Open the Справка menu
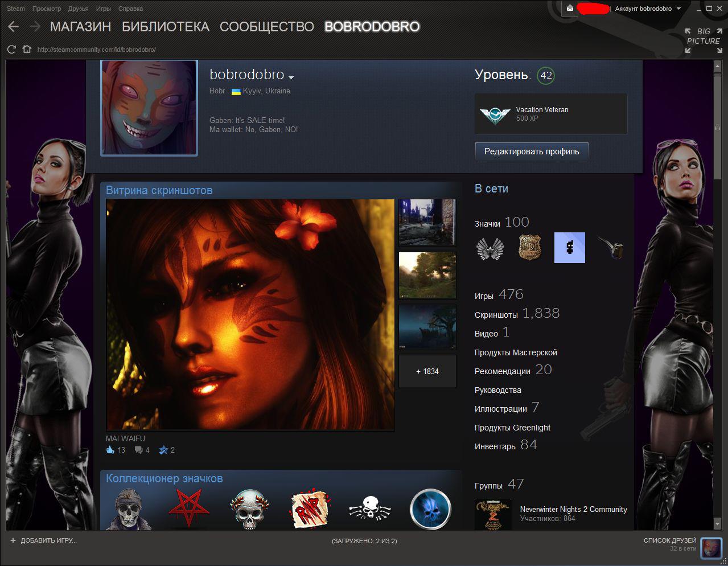 [x=130, y=9]
